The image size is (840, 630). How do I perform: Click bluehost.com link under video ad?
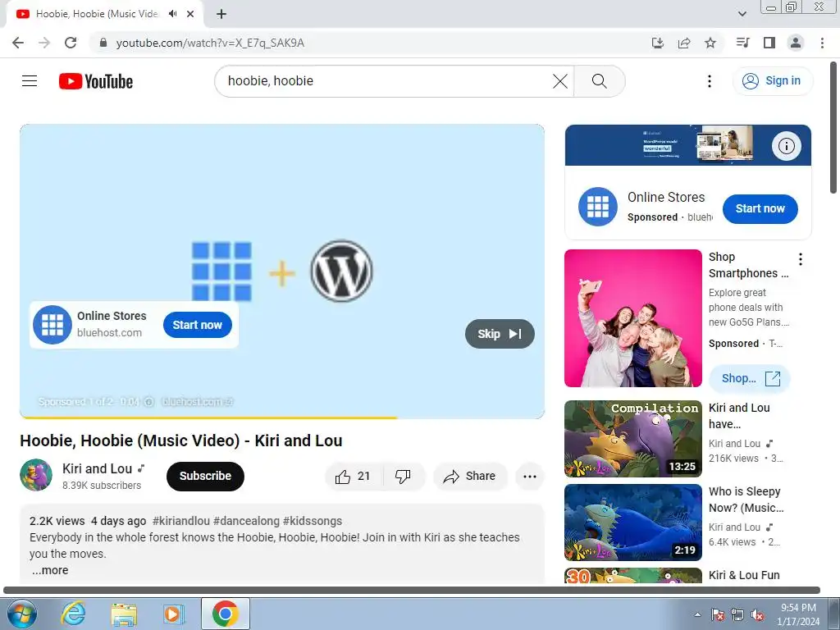pos(197,402)
